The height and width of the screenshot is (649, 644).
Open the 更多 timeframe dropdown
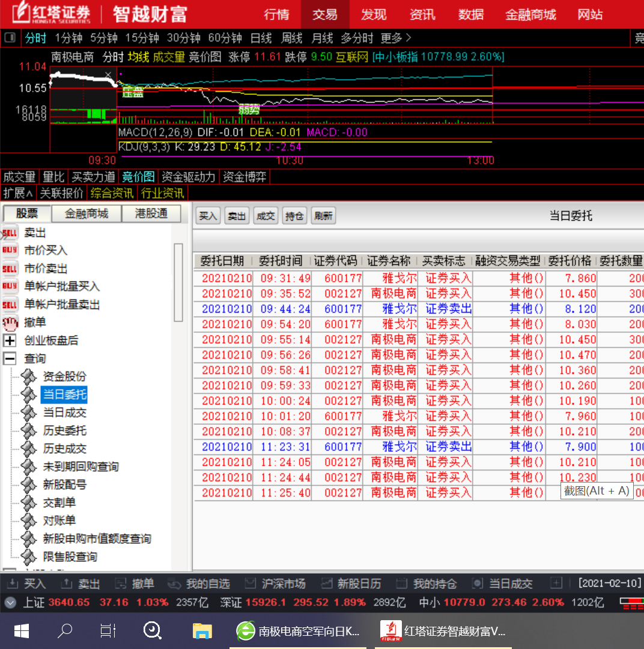coord(396,38)
